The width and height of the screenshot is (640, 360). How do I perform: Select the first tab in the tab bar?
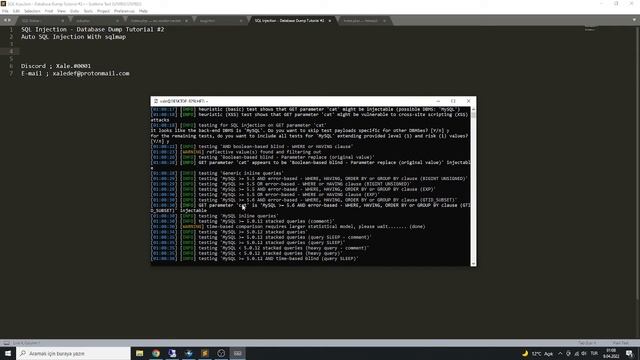click(x=42, y=20)
